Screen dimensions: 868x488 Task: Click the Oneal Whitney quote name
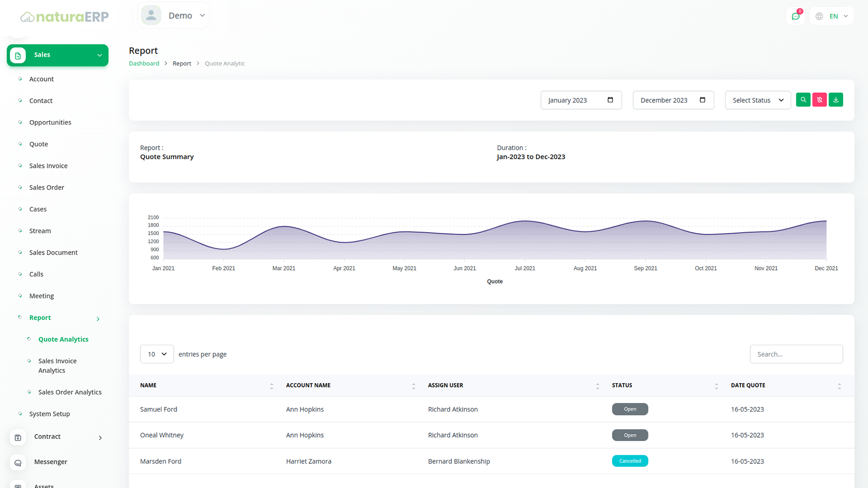(x=162, y=435)
